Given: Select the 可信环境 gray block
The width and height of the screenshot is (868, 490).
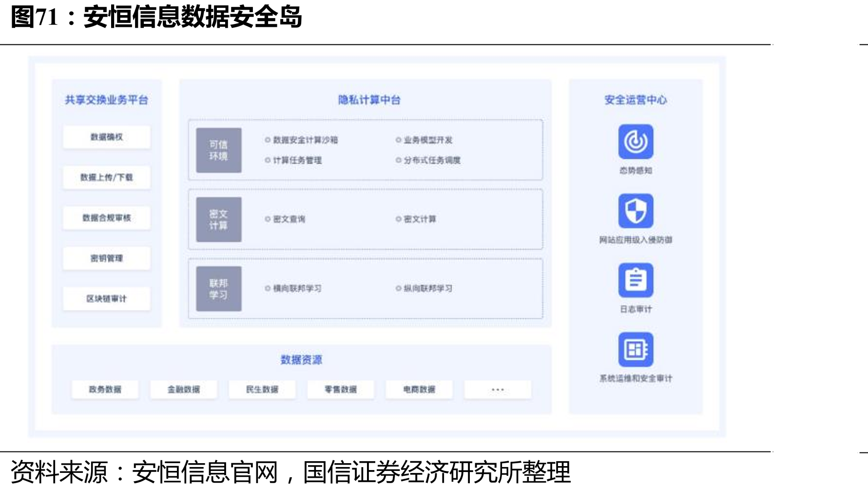Looking at the screenshot, I should click(x=219, y=150).
